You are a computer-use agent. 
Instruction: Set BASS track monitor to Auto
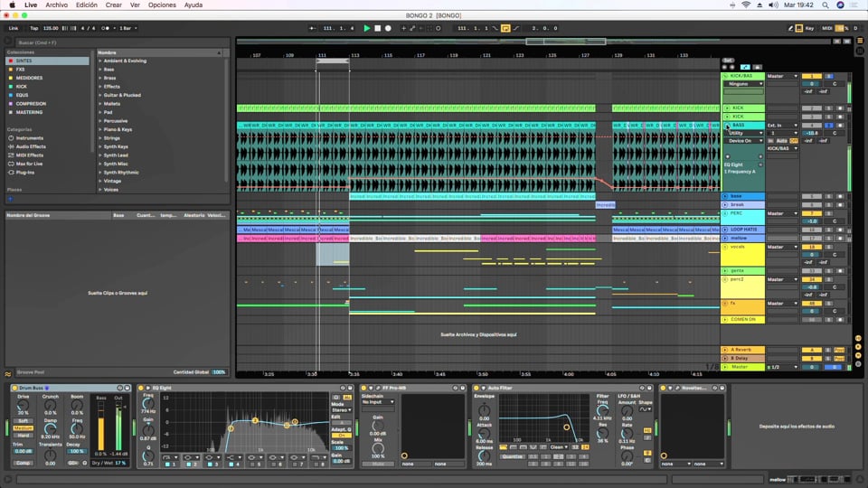pyautogui.click(x=781, y=141)
